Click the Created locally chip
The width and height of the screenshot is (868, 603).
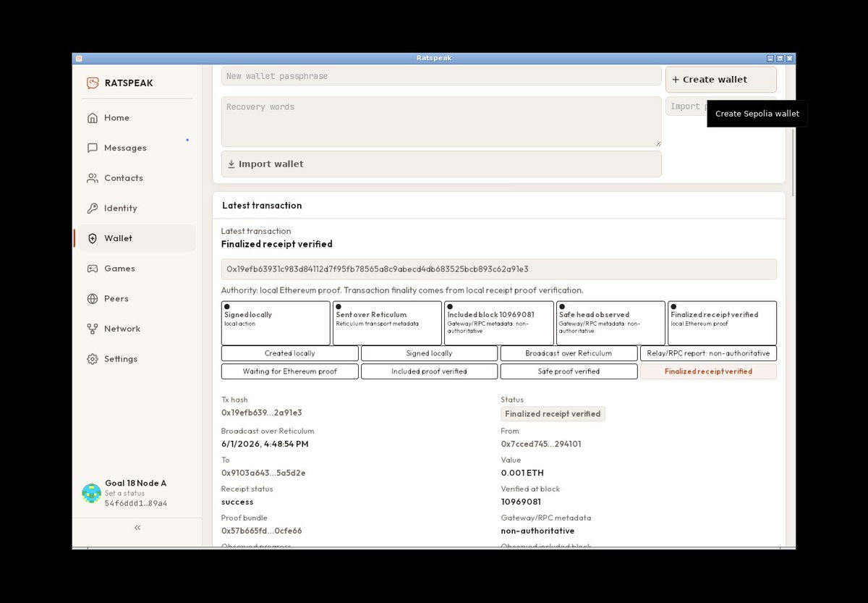[290, 353]
